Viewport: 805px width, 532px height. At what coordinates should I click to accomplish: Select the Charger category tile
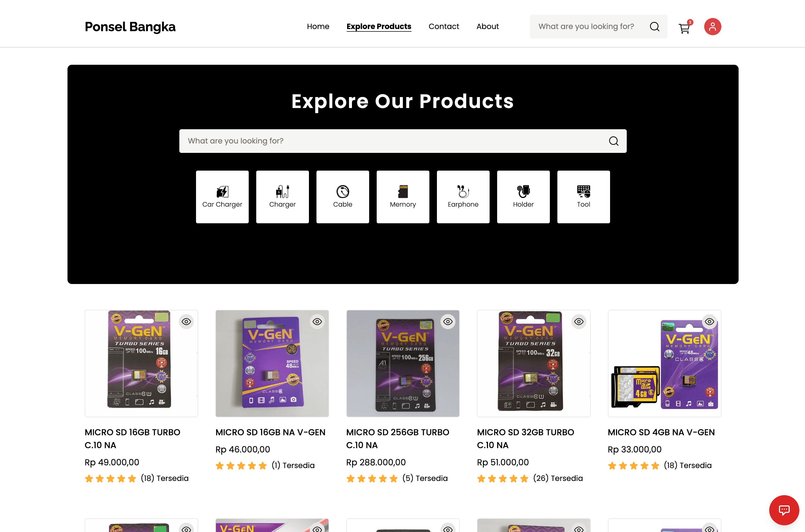click(x=283, y=197)
